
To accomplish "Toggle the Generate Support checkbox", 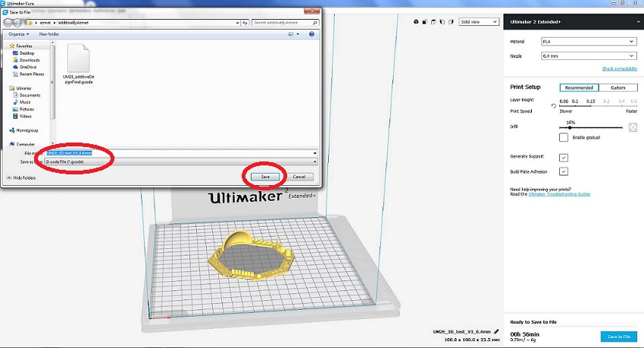I will tap(564, 158).
